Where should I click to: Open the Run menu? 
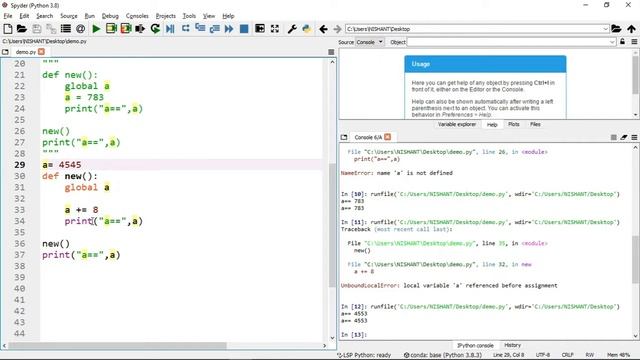(89, 16)
